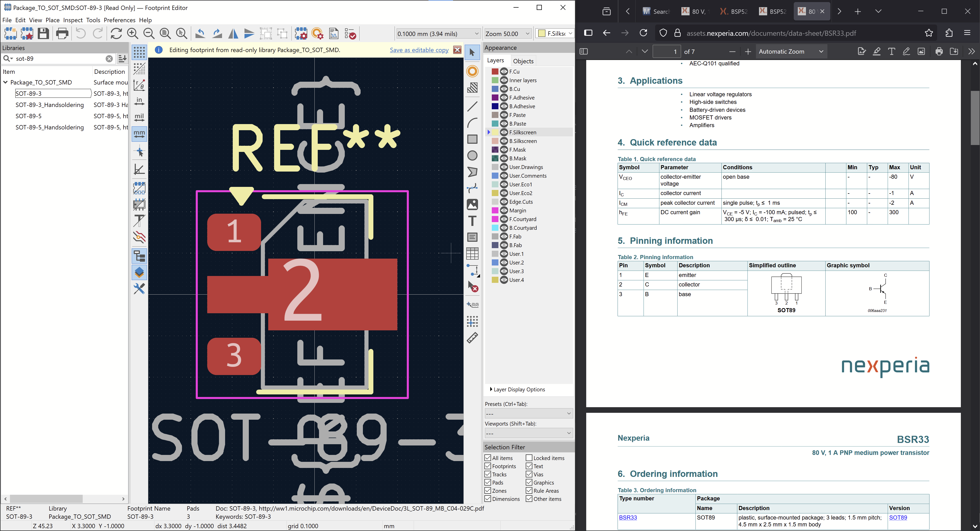Click the Undo arrow icon
This screenshot has width=980, height=531.
point(80,33)
